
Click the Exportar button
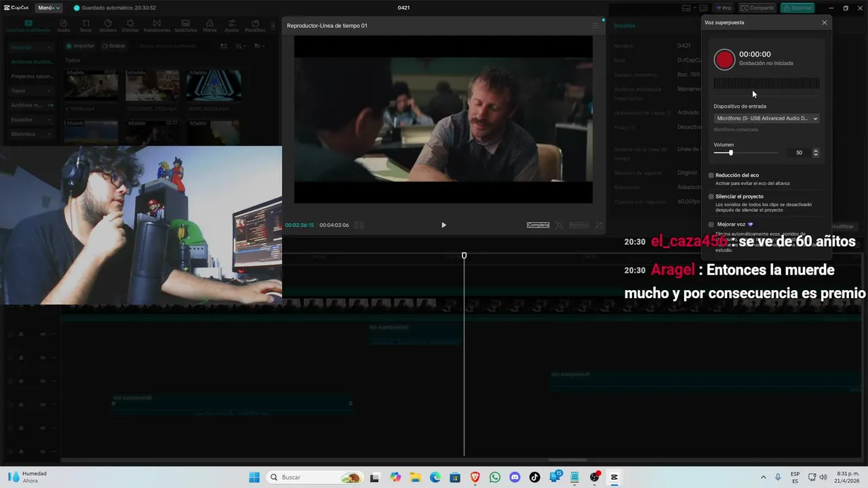pyautogui.click(x=797, y=8)
